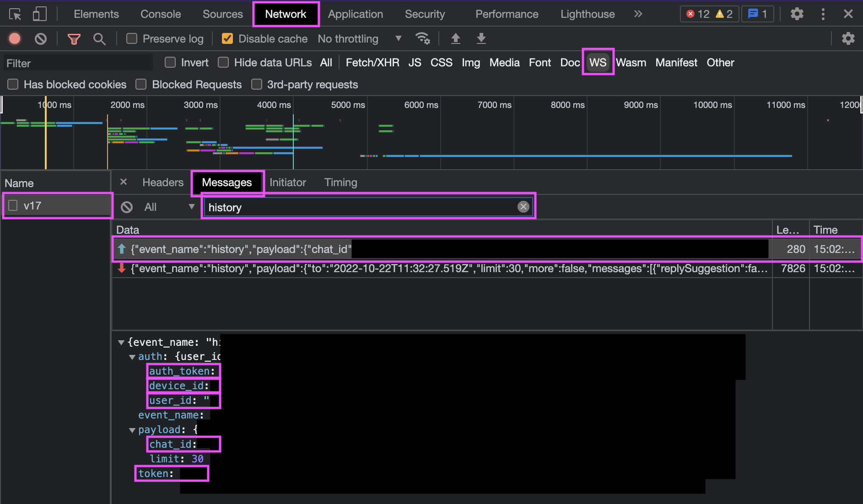
Task: Clear the history filter text
Action: click(x=523, y=207)
